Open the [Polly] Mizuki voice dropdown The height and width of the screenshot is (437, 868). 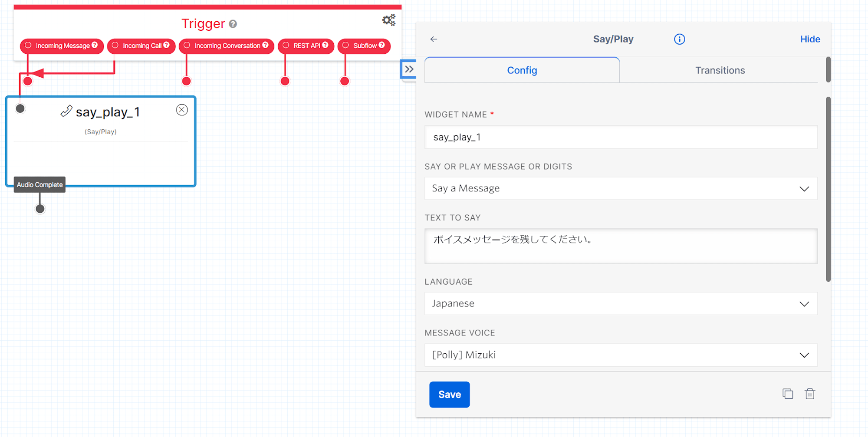pyautogui.click(x=621, y=355)
